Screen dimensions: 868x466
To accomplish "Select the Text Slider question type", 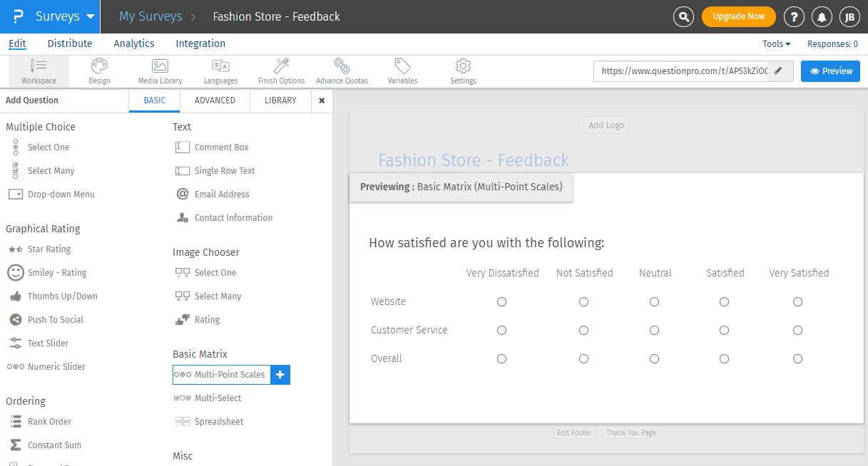I will pos(48,343).
